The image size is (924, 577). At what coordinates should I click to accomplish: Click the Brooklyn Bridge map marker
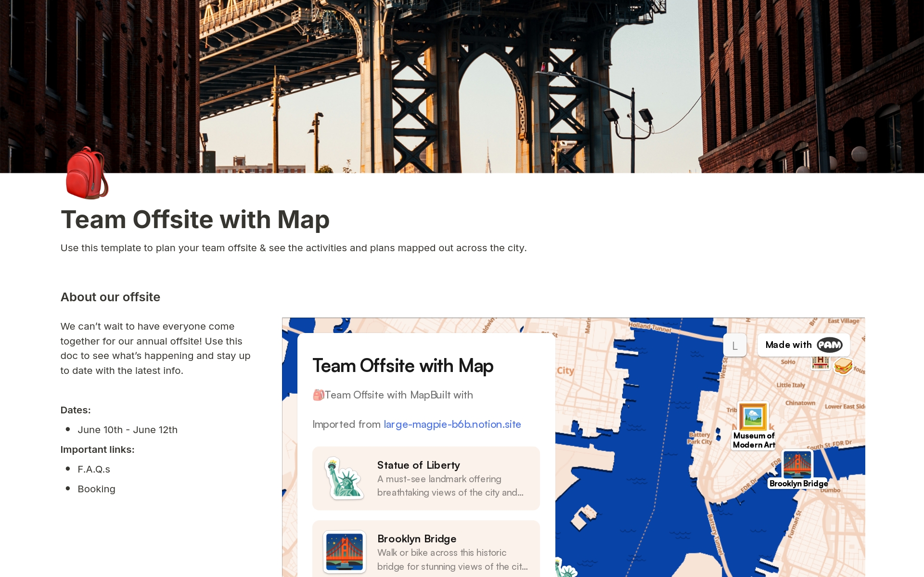coord(797,464)
